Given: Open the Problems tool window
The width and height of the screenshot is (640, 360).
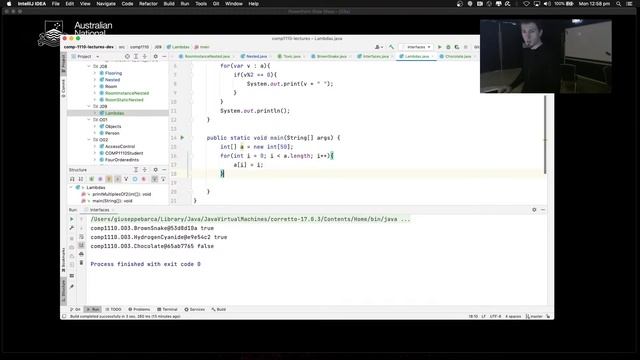Looking at the screenshot, I should [139, 309].
